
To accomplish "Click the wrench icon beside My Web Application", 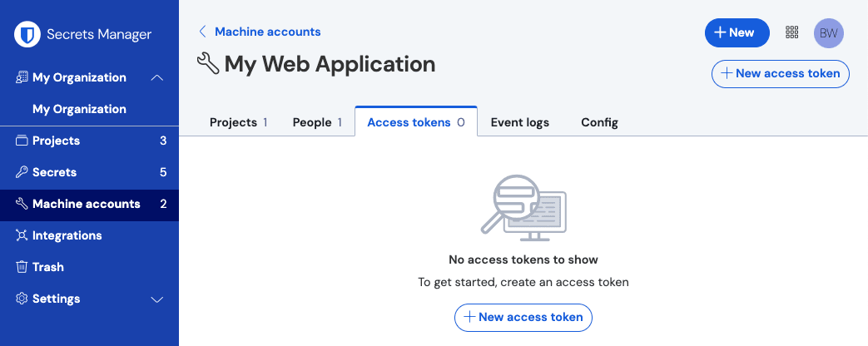I will [x=208, y=64].
